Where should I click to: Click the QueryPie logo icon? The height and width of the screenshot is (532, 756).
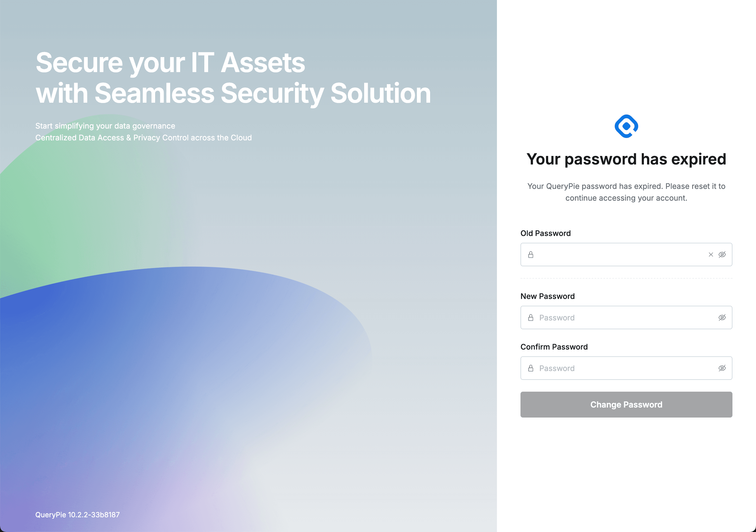(x=626, y=125)
